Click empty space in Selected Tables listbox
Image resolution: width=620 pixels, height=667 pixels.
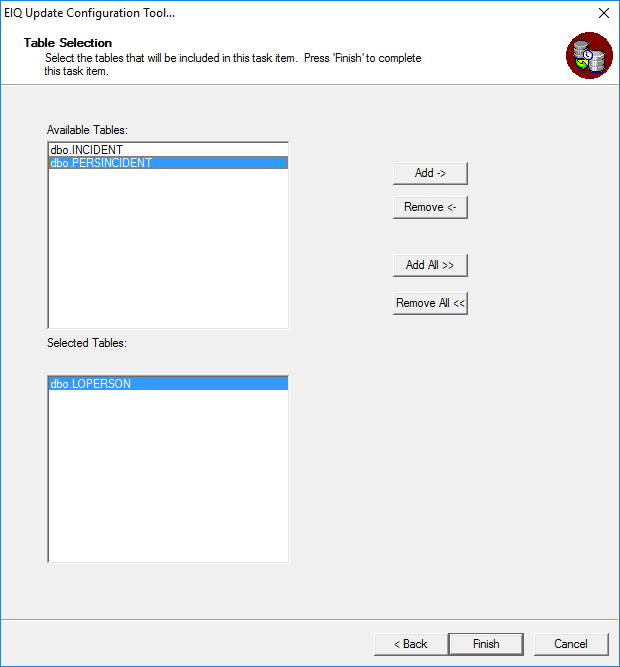click(x=168, y=476)
